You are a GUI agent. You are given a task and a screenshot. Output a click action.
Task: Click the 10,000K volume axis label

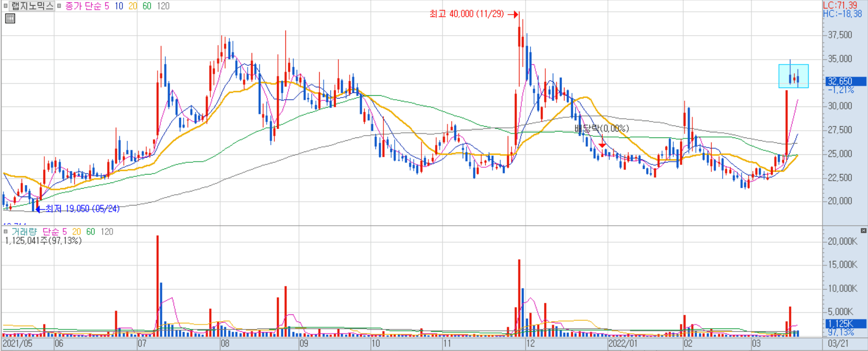[x=842, y=288]
